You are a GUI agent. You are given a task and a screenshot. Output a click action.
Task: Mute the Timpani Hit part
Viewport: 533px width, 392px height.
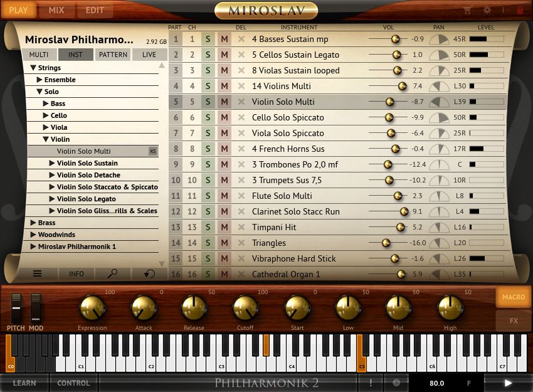pos(224,227)
